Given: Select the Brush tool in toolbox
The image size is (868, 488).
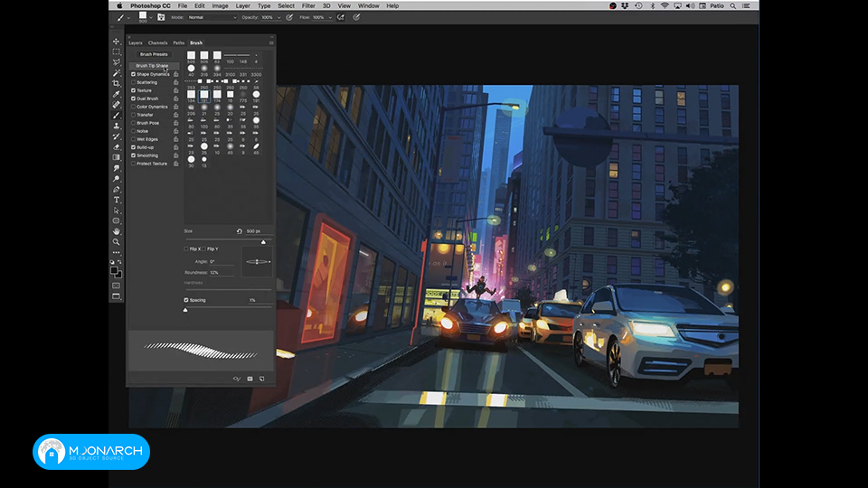Looking at the screenshot, I should pyautogui.click(x=117, y=115).
